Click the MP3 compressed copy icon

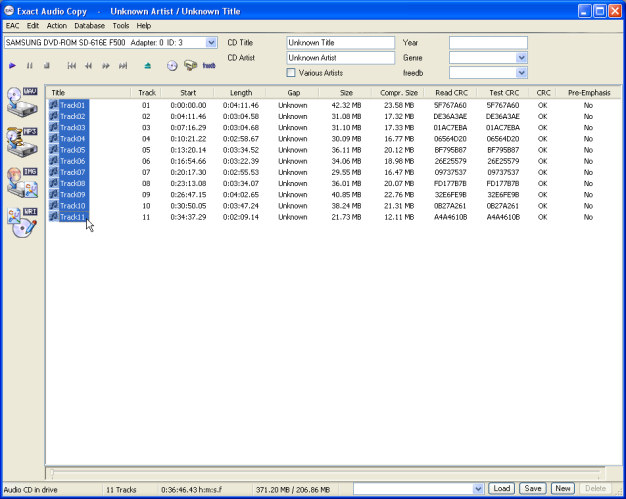click(22, 141)
